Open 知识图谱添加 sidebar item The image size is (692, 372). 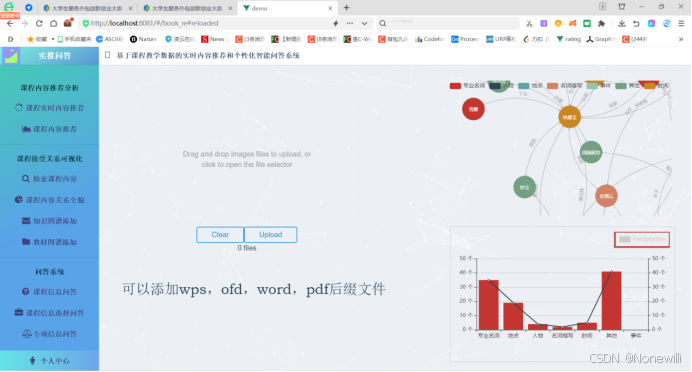(49, 221)
